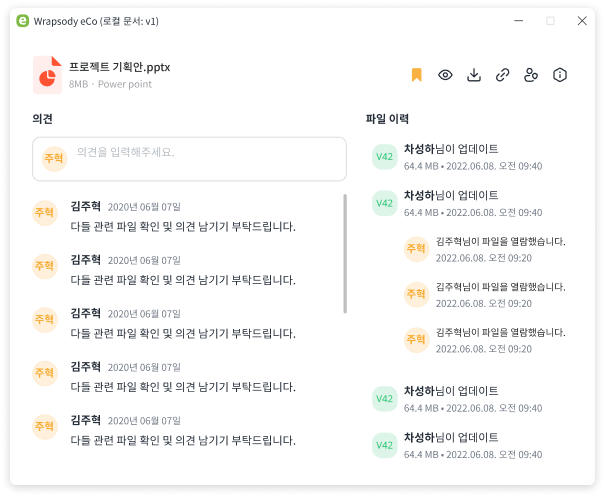The width and height of the screenshot is (605, 497).
Task: Toggle the orange bookmark icon
Action: [416, 75]
